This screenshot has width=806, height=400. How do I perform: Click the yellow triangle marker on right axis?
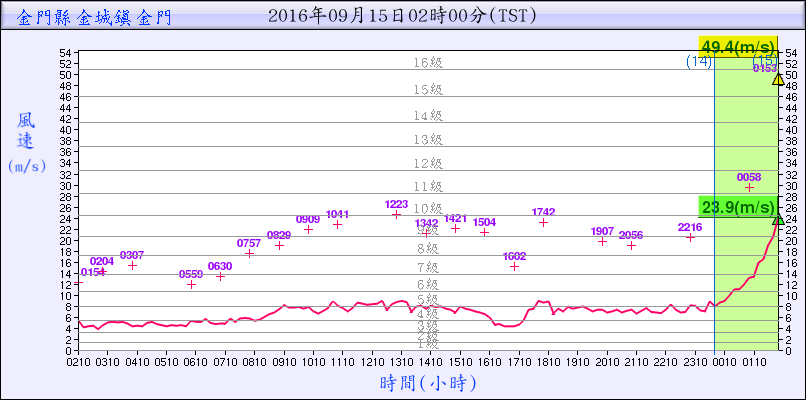(778, 79)
